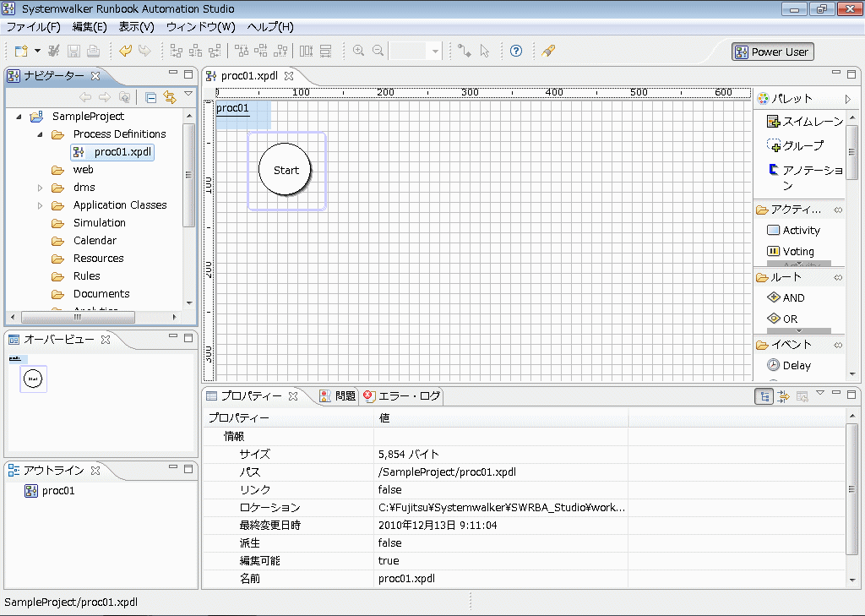This screenshot has height=616, width=865.
Task: Switch to the 問題 tab
Action: (x=338, y=395)
